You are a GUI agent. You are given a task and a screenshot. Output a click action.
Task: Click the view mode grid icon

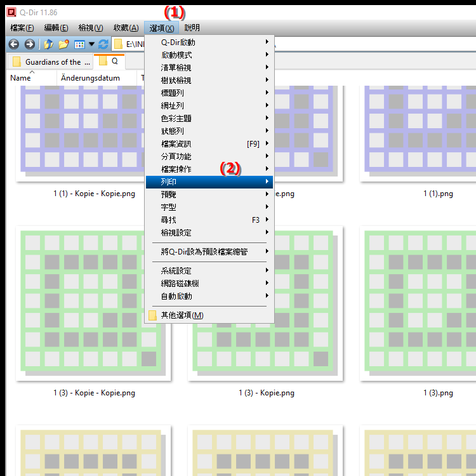79,44
